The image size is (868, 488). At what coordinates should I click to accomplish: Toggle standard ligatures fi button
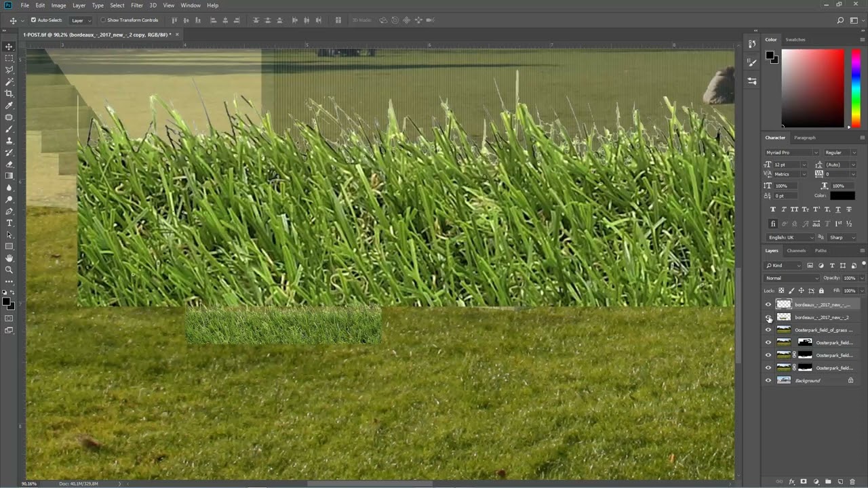(x=772, y=224)
